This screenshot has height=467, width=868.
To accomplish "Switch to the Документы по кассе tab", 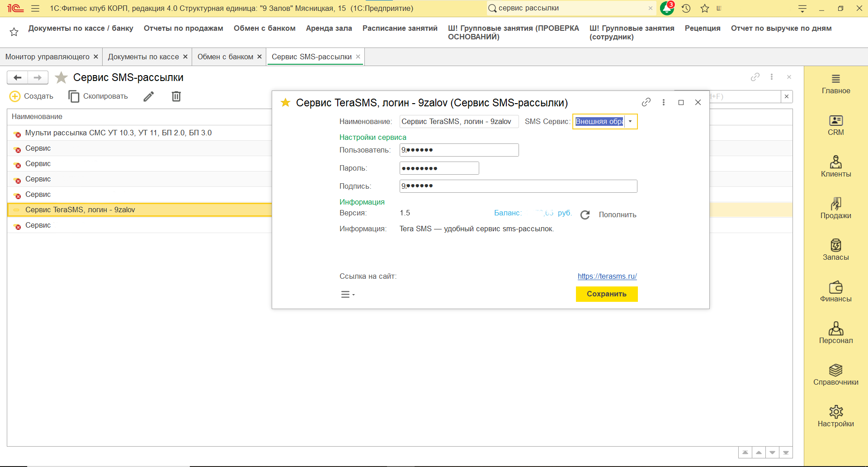I will (x=143, y=57).
